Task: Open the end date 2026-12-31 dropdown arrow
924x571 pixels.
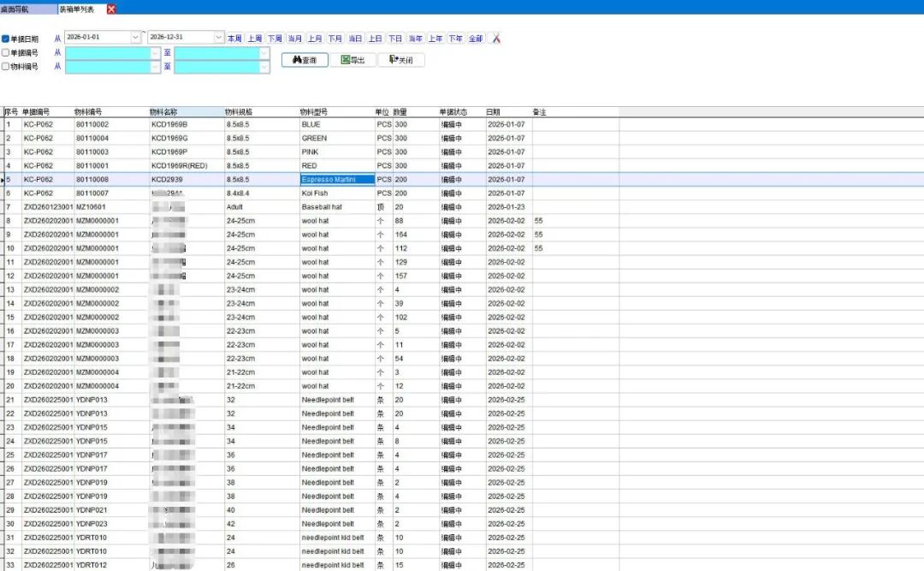Action: 219,37
